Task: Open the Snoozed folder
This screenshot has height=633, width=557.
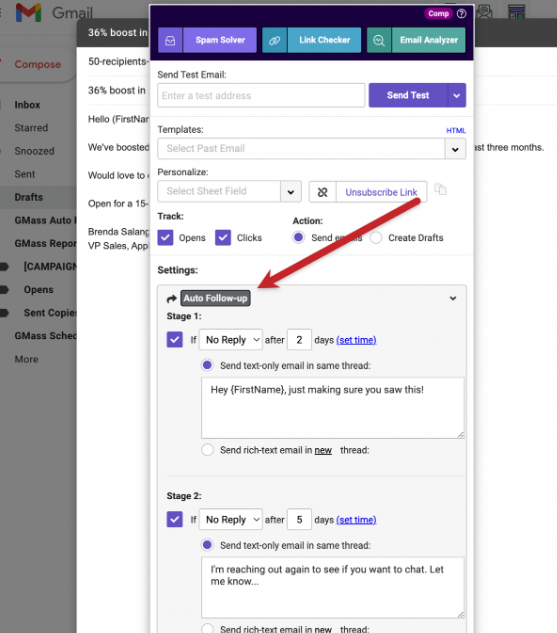Action: [34, 151]
